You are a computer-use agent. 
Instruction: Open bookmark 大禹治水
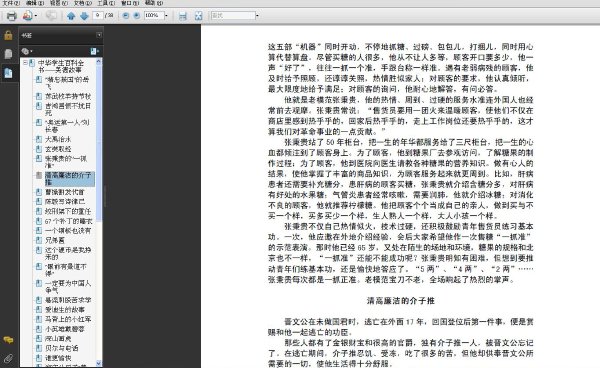(x=58, y=139)
